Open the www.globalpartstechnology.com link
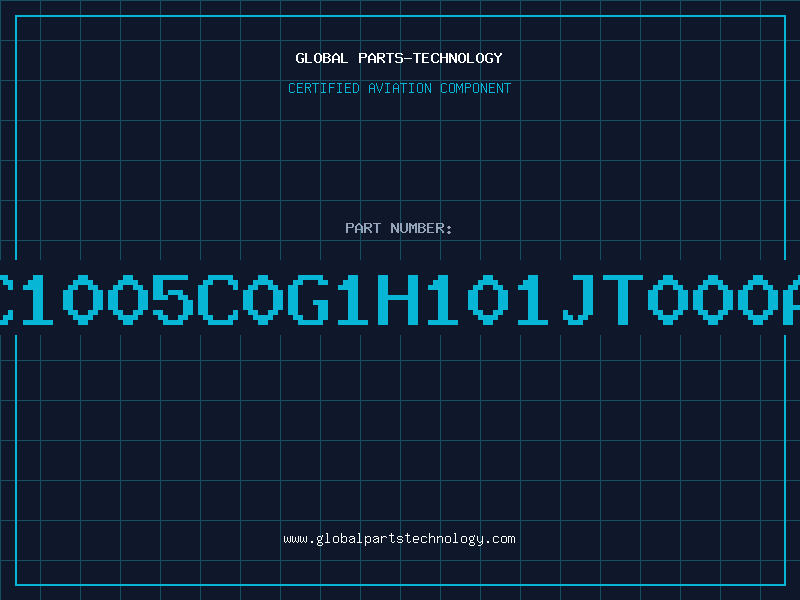Image resolution: width=800 pixels, height=600 pixels. pyautogui.click(x=399, y=539)
